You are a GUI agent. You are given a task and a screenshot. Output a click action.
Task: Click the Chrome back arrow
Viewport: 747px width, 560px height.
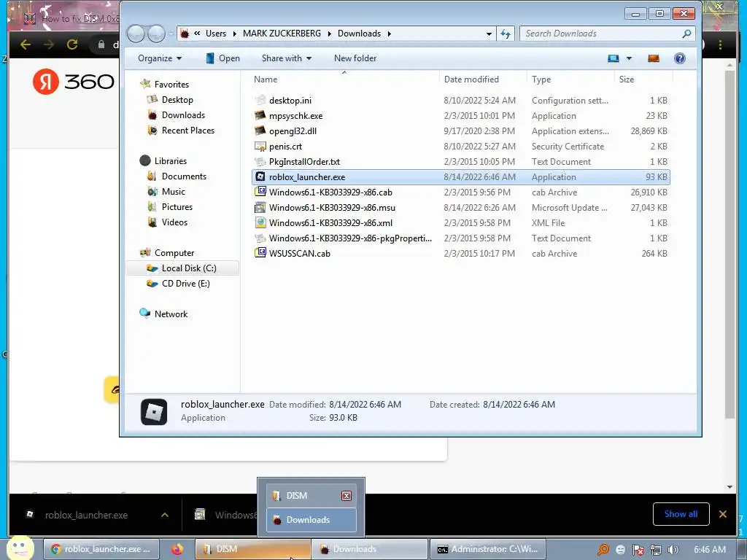26,44
